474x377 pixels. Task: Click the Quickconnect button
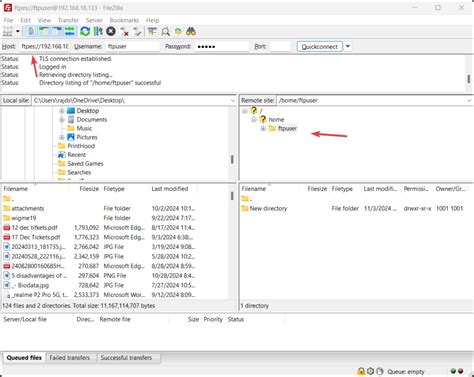[x=320, y=46]
